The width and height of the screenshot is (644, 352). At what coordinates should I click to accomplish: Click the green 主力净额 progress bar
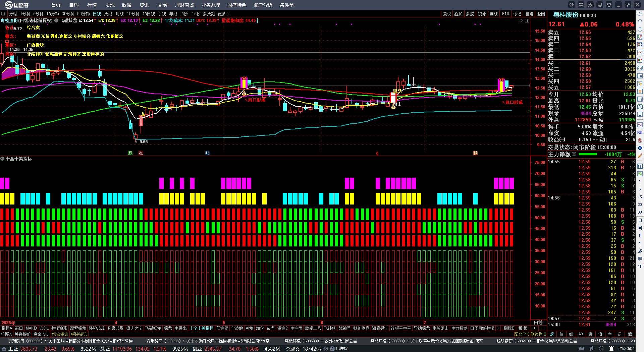click(x=588, y=154)
